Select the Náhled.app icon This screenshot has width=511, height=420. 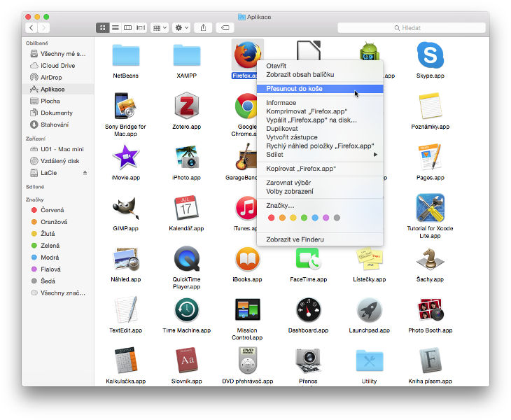click(x=126, y=259)
